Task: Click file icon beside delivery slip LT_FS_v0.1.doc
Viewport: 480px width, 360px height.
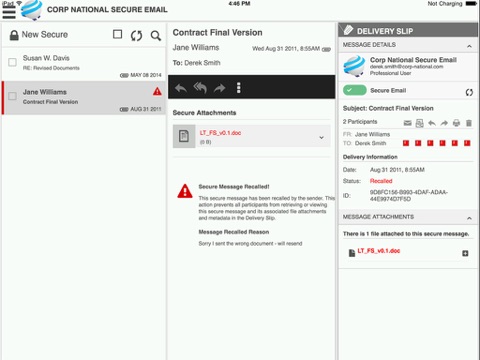Action: click(352, 253)
